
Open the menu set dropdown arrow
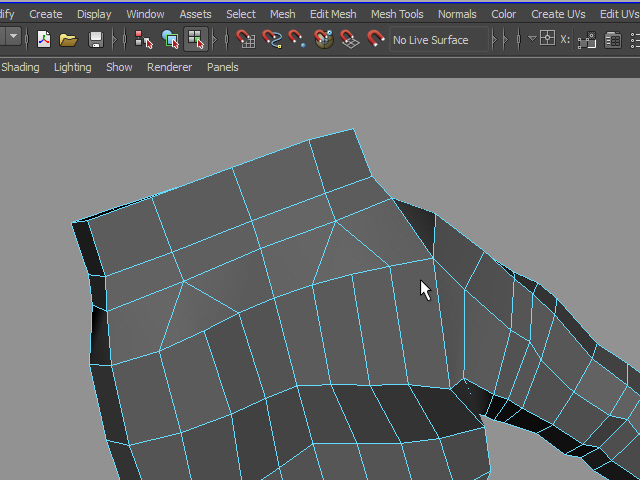pos(13,36)
